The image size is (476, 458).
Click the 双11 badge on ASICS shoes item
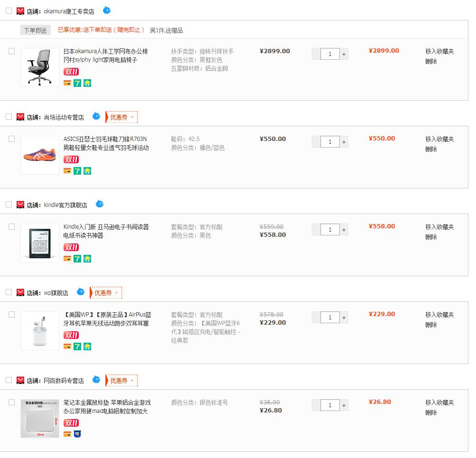click(71, 159)
